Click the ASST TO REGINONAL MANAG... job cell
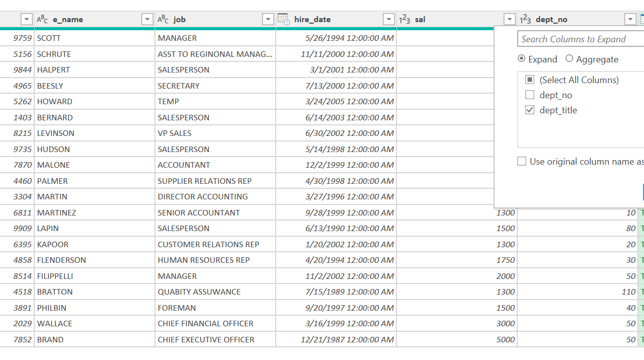This screenshot has width=644, height=360. coord(215,54)
